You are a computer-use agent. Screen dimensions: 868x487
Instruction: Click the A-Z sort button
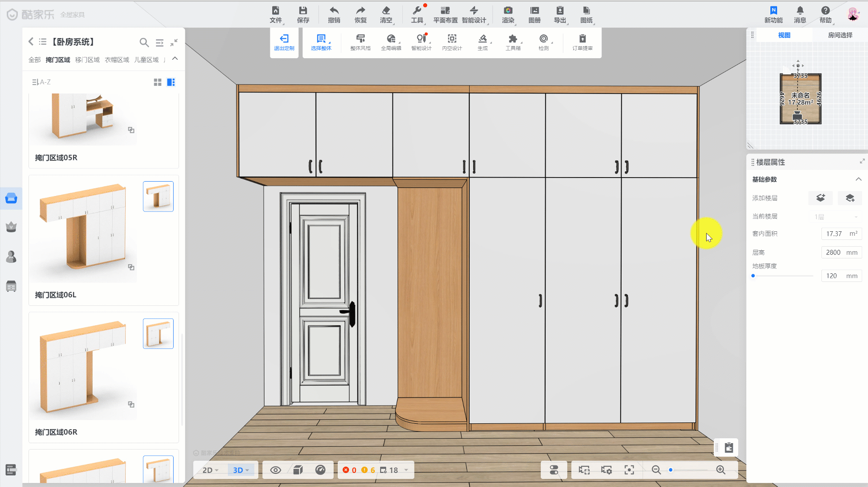(x=41, y=82)
